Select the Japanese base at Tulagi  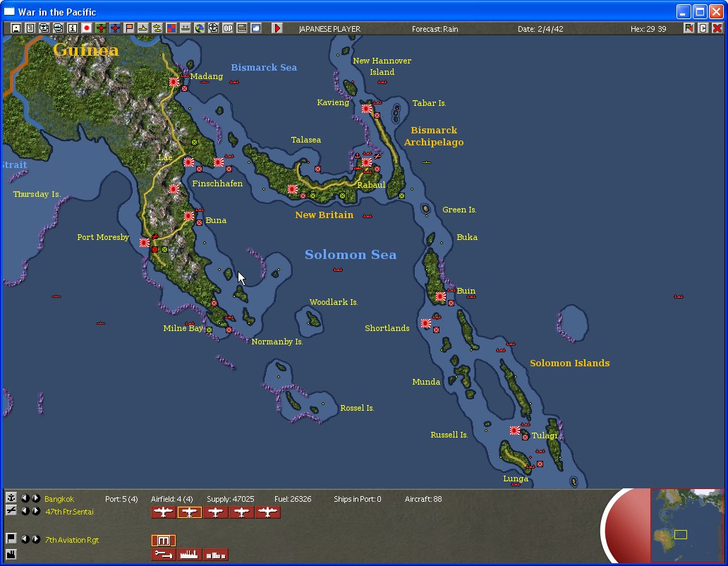[515, 430]
